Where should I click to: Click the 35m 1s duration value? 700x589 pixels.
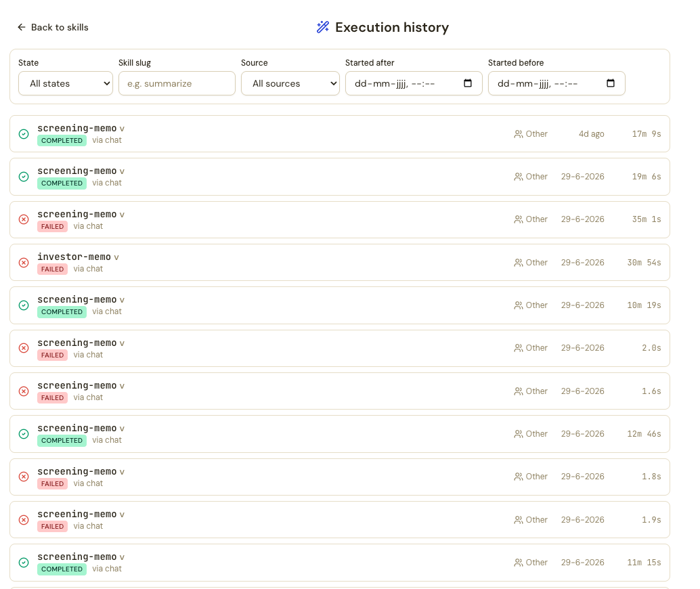pos(647,219)
